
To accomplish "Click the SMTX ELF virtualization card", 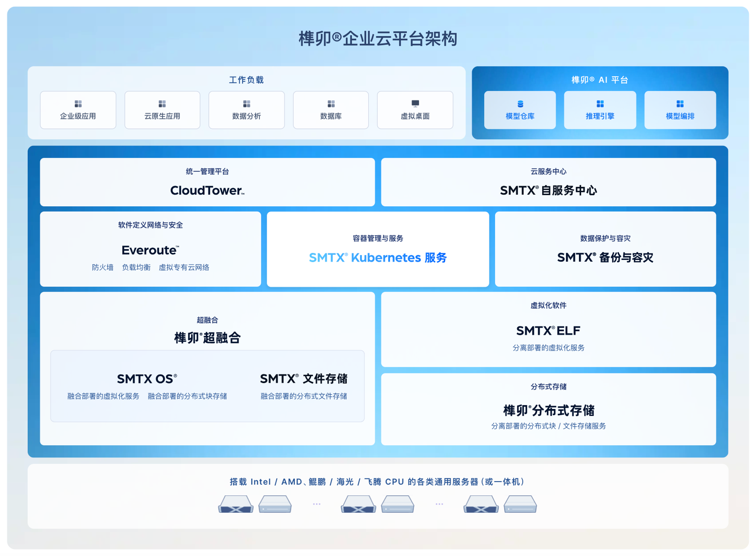I will (x=548, y=330).
